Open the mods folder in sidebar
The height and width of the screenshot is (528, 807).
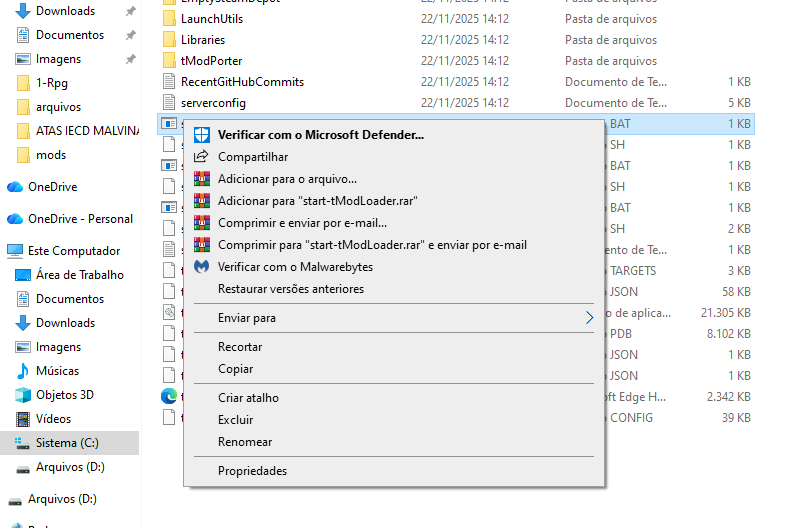pos(51,155)
